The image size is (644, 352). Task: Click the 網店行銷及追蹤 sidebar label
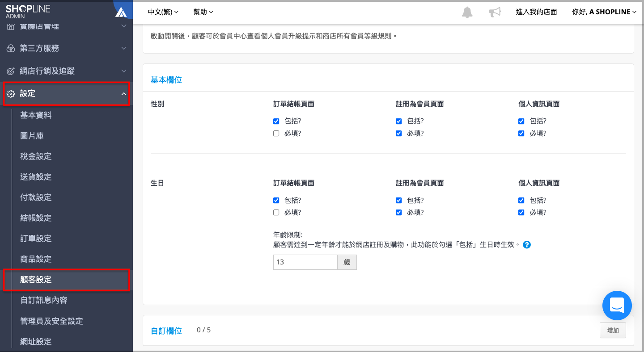pos(47,71)
